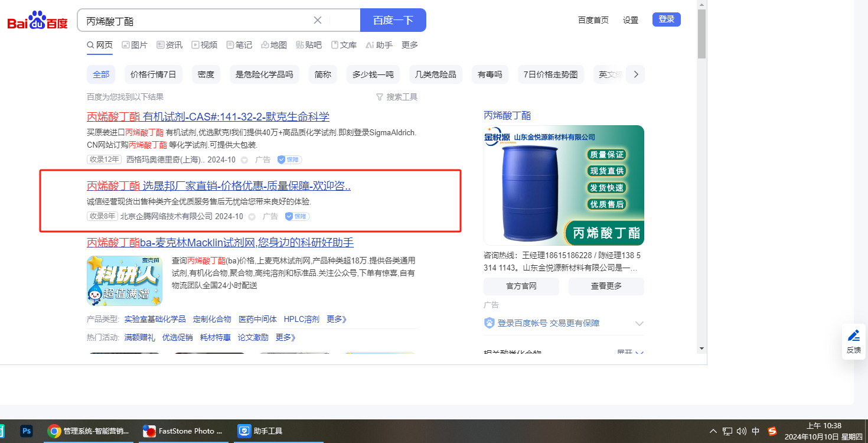Show more product types via 更多》
The image size is (868, 443).
[337, 319]
